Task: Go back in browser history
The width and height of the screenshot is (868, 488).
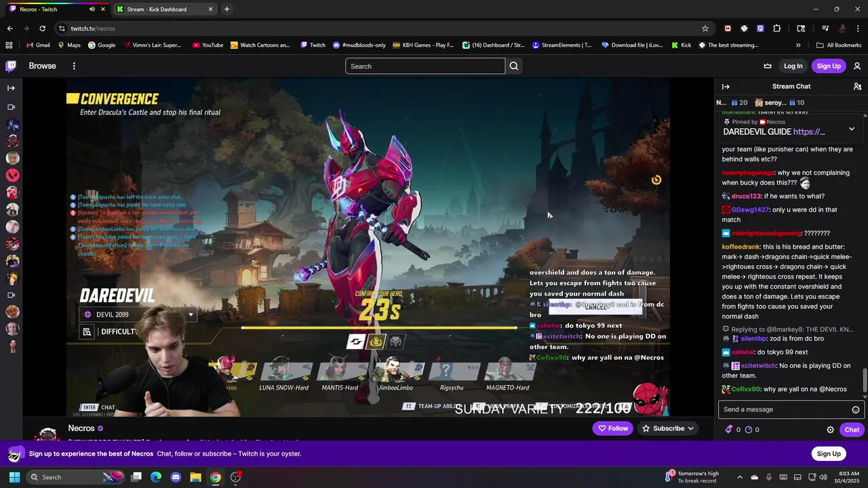Action: pyautogui.click(x=9, y=28)
